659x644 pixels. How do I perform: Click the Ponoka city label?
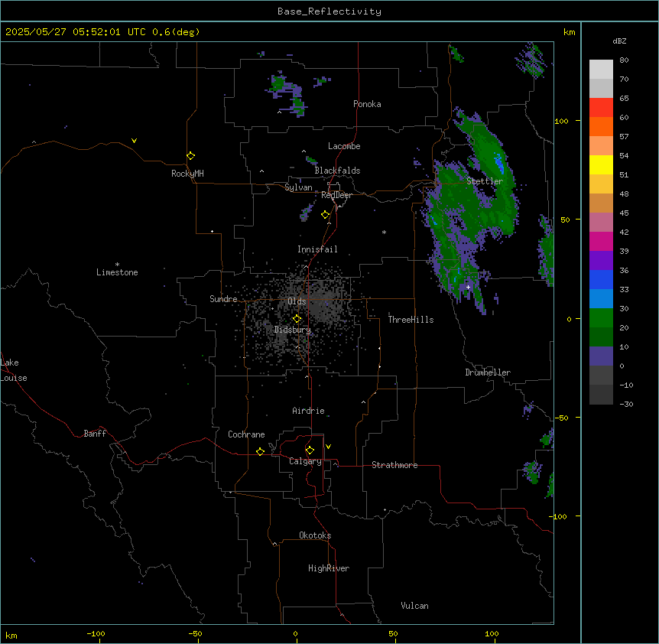tap(367, 104)
